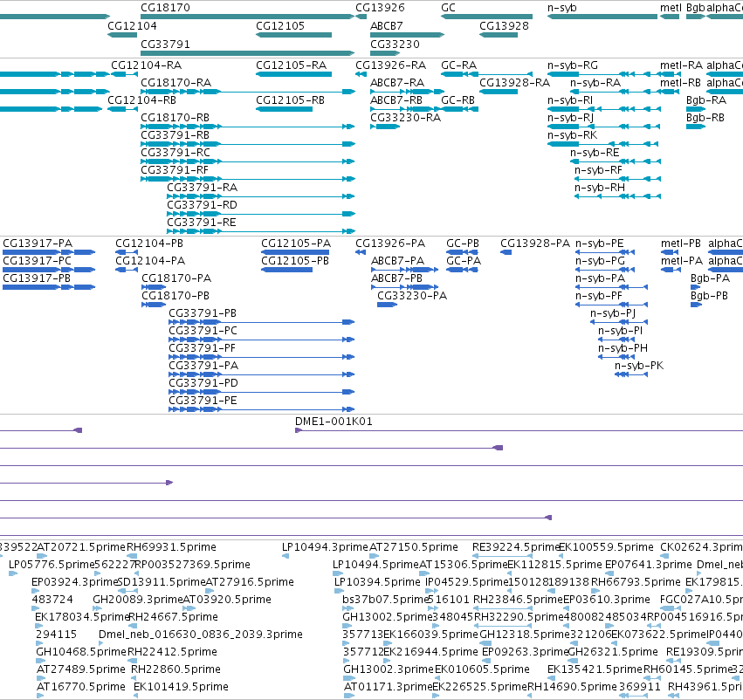Click transcript CG33791-RE
The height and width of the screenshot is (700, 743).
pos(202,223)
